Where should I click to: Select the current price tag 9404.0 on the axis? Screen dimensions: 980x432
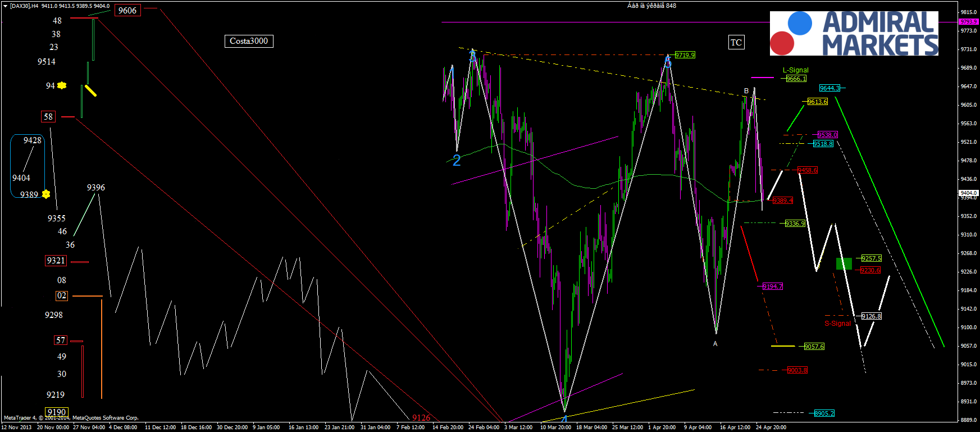(969, 193)
